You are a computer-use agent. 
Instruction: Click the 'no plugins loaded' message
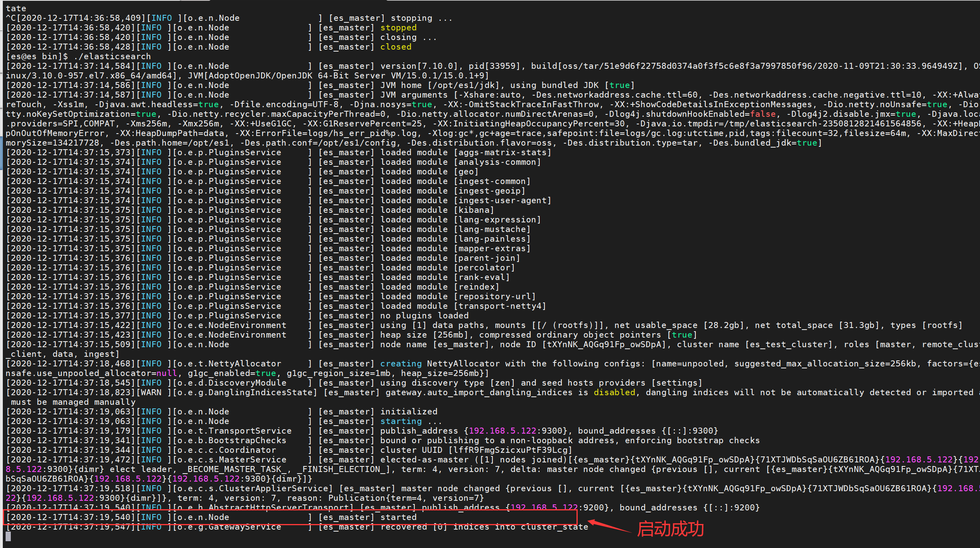424,316
